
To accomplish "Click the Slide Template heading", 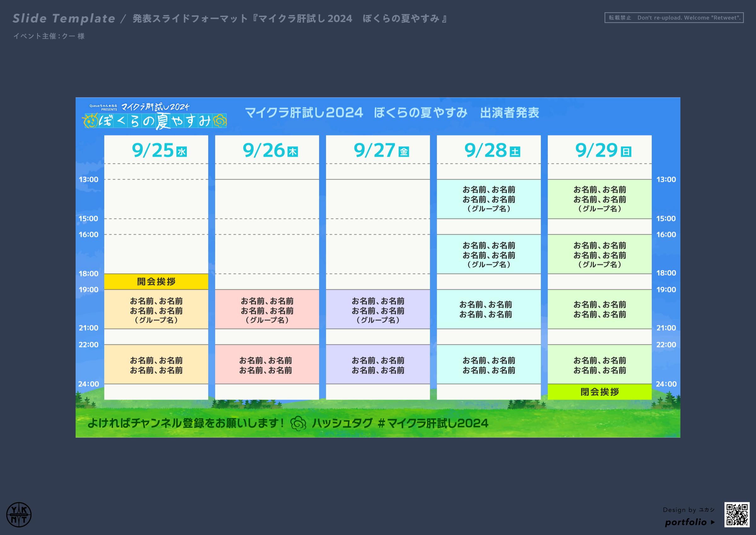I will tap(64, 19).
